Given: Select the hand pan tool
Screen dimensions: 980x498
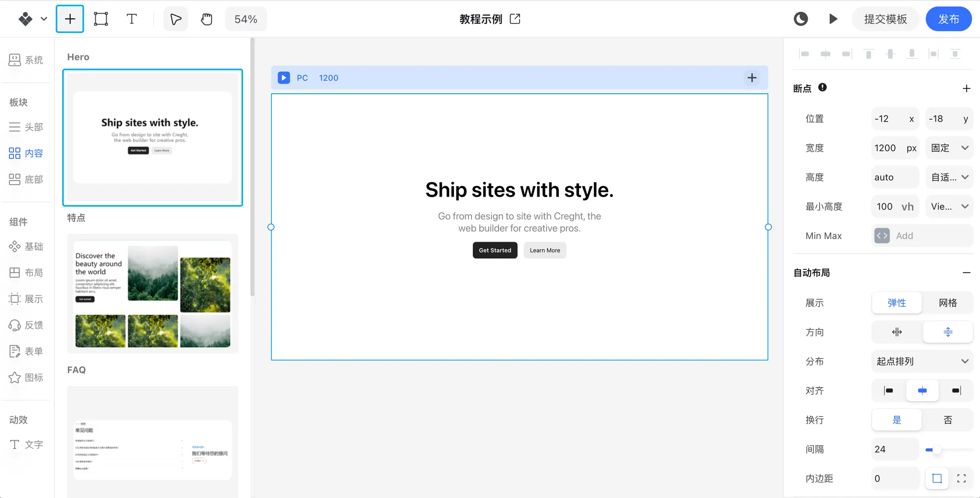Looking at the screenshot, I should (206, 19).
